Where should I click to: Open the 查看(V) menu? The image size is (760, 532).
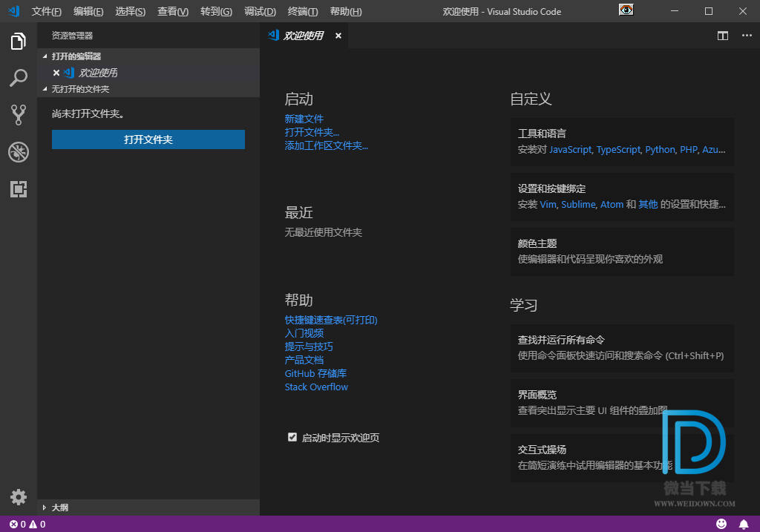[173, 12]
